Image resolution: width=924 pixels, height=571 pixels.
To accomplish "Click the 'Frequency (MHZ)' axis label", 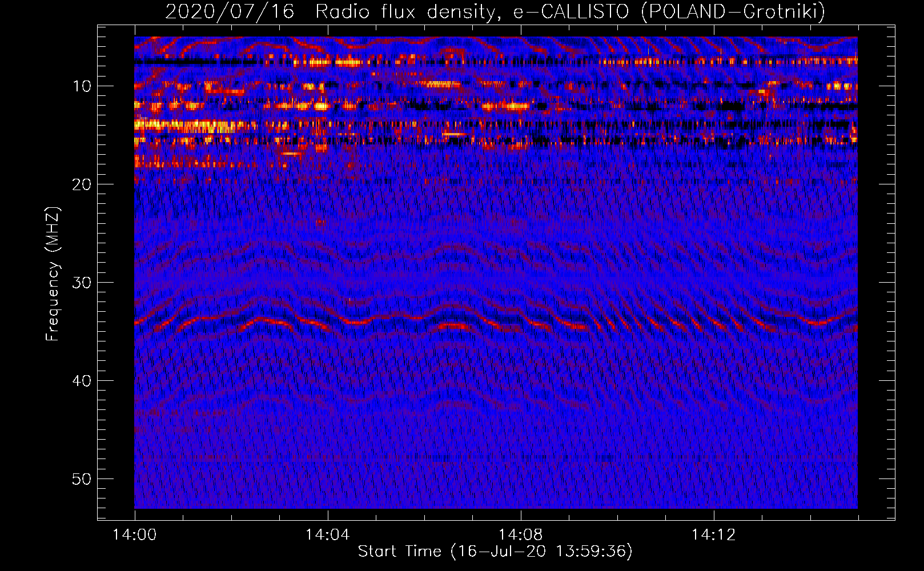I will click(x=53, y=274).
